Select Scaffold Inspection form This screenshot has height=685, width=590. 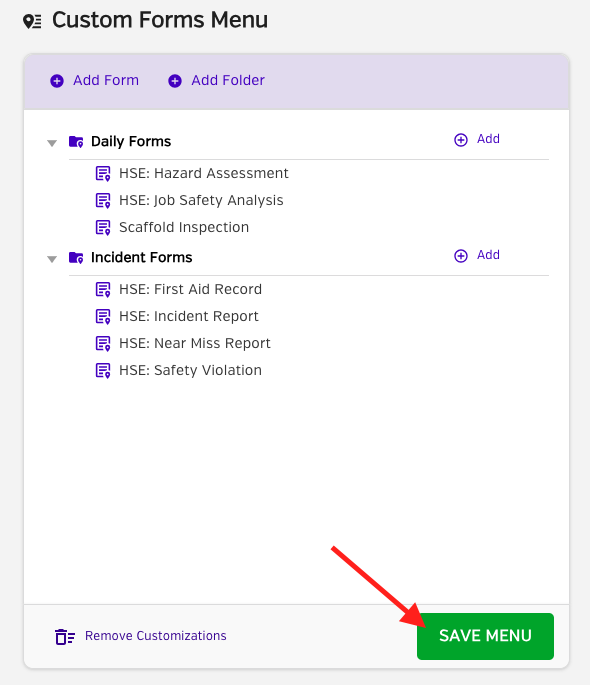184,227
